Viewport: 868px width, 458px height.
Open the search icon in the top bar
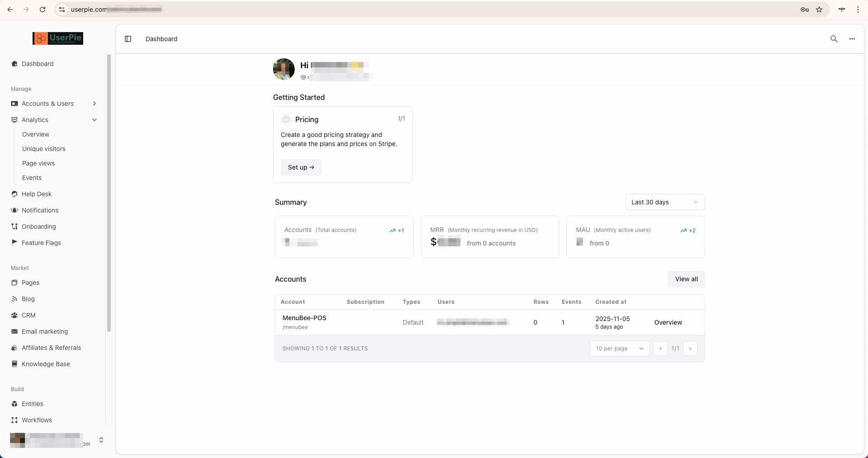834,39
